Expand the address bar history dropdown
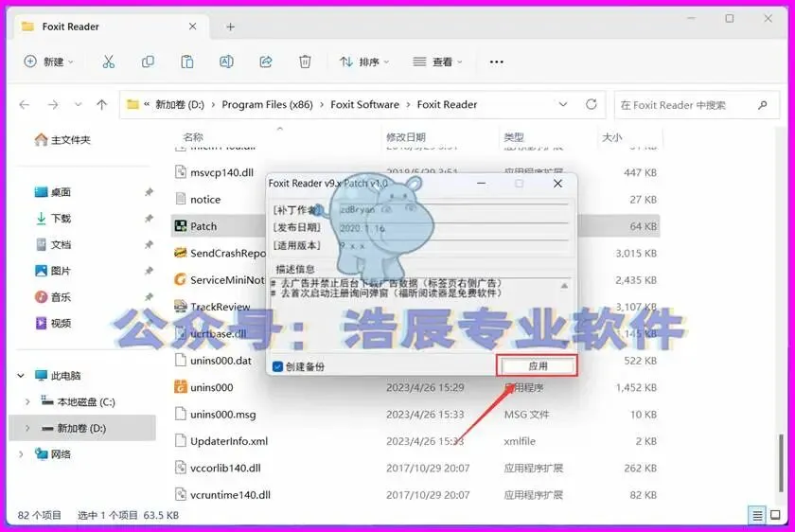Image resolution: width=795 pixels, height=532 pixels. 563,104
